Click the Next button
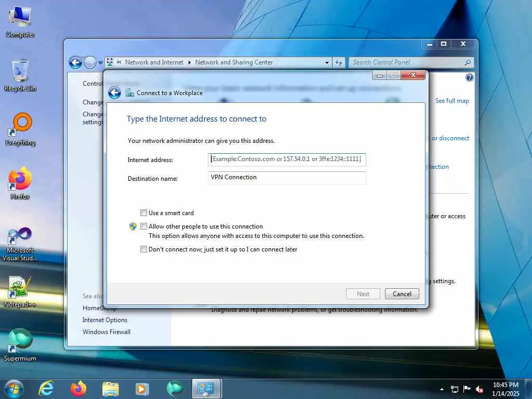 363,294
